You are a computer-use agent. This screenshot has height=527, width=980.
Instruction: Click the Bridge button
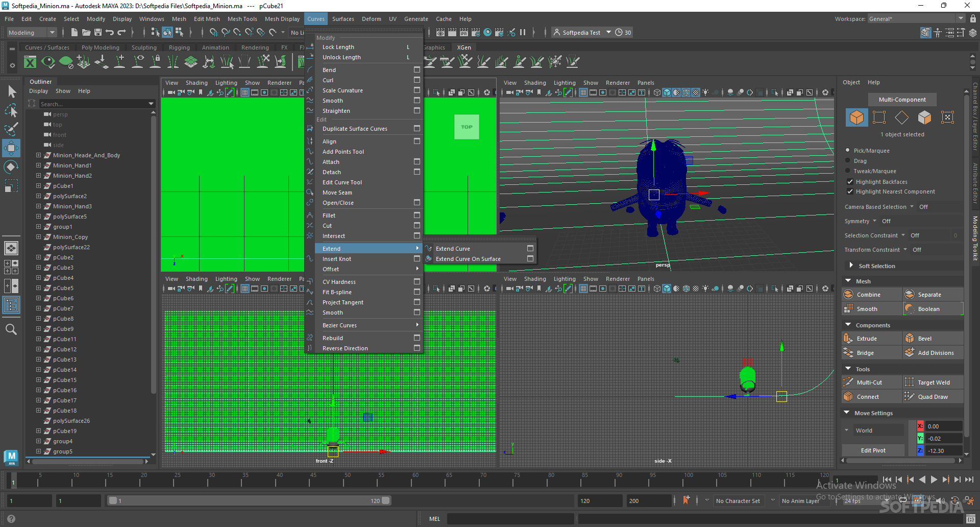click(x=871, y=353)
